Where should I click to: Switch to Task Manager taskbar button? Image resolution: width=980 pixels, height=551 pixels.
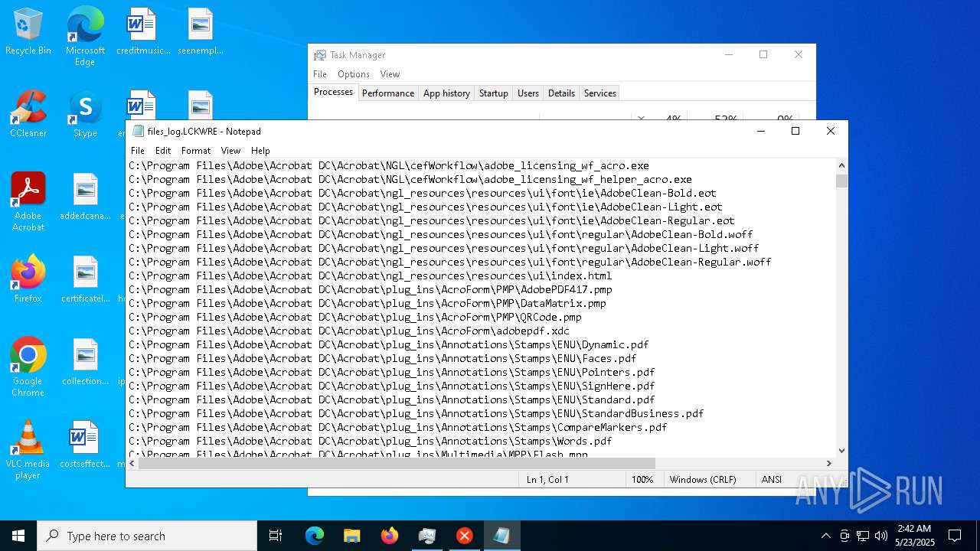pyautogui.click(x=426, y=536)
